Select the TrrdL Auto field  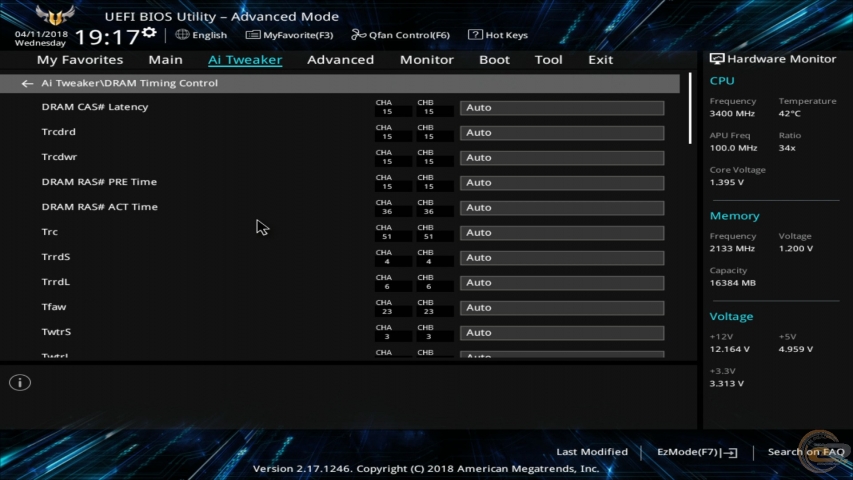pyautogui.click(x=562, y=283)
